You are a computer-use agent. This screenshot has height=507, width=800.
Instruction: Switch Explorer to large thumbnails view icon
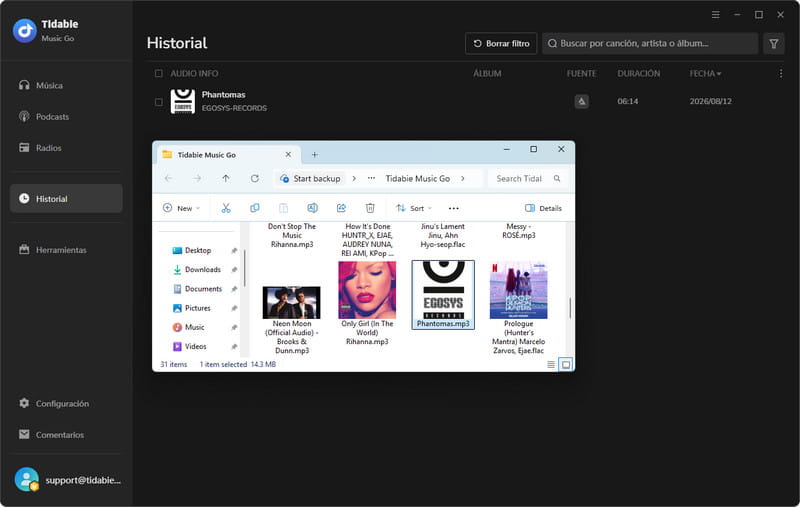click(x=565, y=364)
